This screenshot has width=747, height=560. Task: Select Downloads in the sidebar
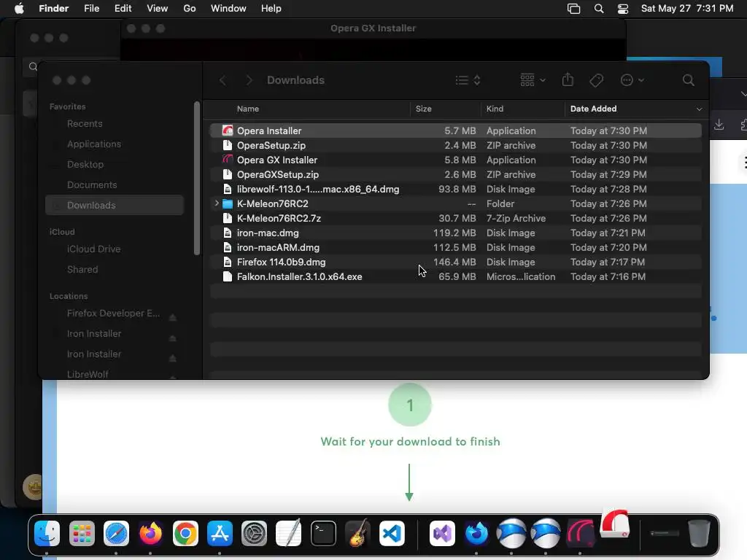click(115, 205)
